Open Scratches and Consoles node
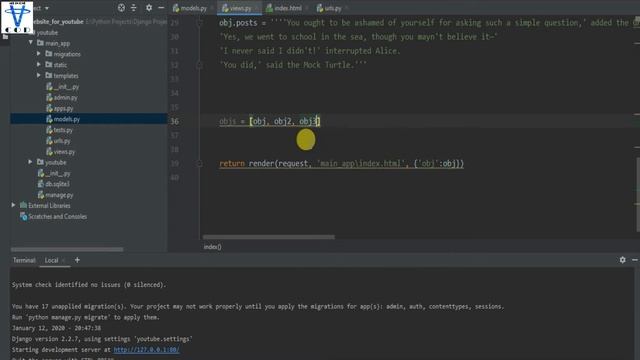Screen dimensions: 640x360 click(57, 217)
